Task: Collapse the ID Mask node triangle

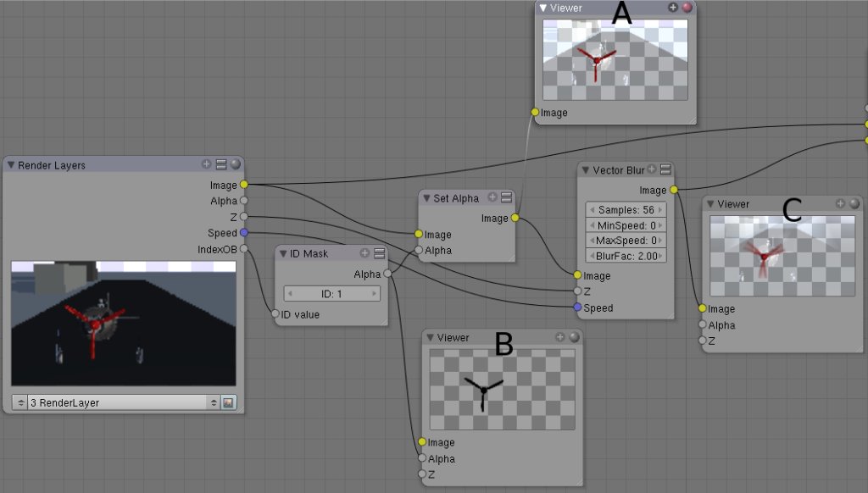Action: coord(283,253)
